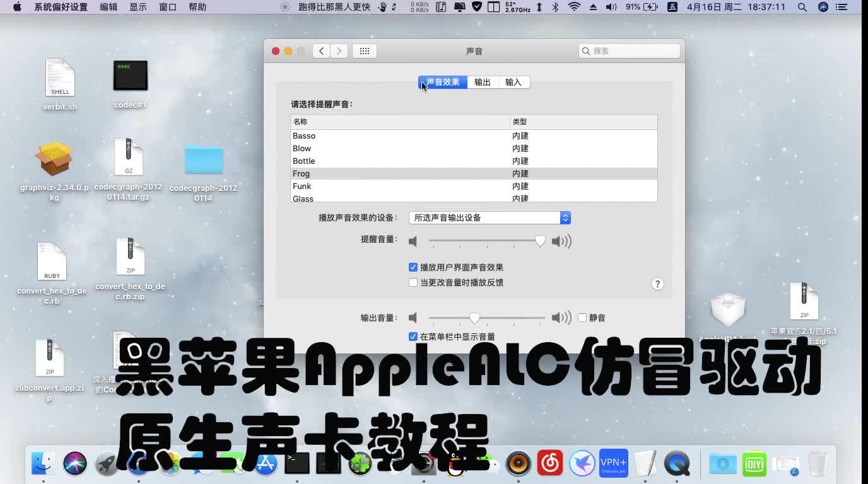Open the TextEdit document icon in the Dock
The width and height of the screenshot is (868, 484).
click(645, 463)
